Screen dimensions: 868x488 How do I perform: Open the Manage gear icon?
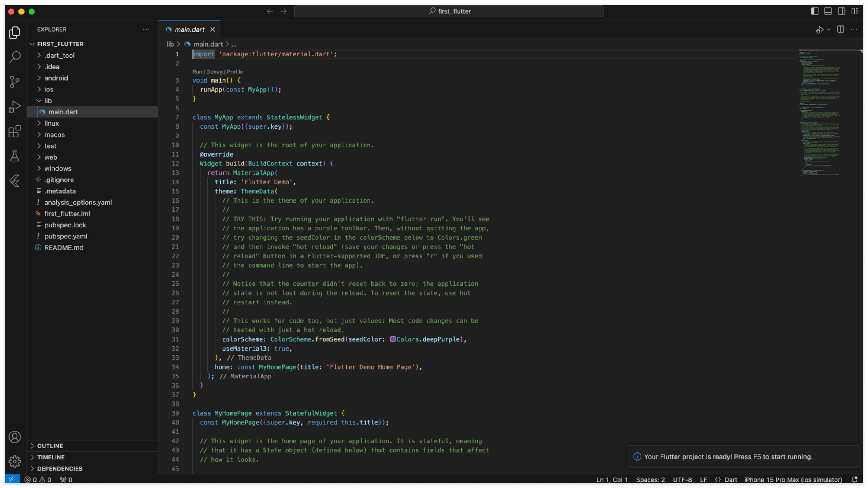pyautogui.click(x=14, y=461)
